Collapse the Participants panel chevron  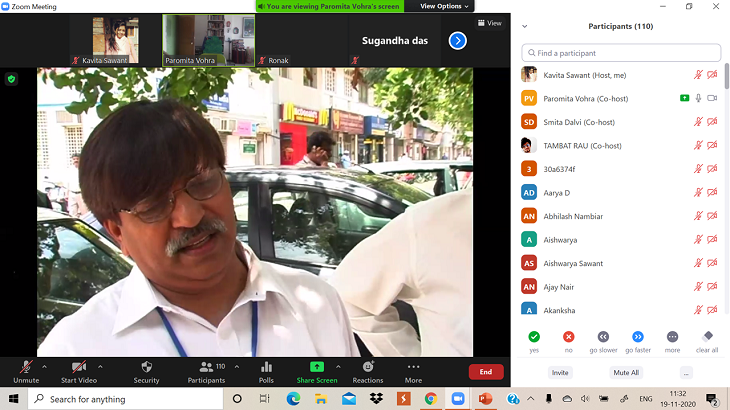pyautogui.click(x=525, y=26)
